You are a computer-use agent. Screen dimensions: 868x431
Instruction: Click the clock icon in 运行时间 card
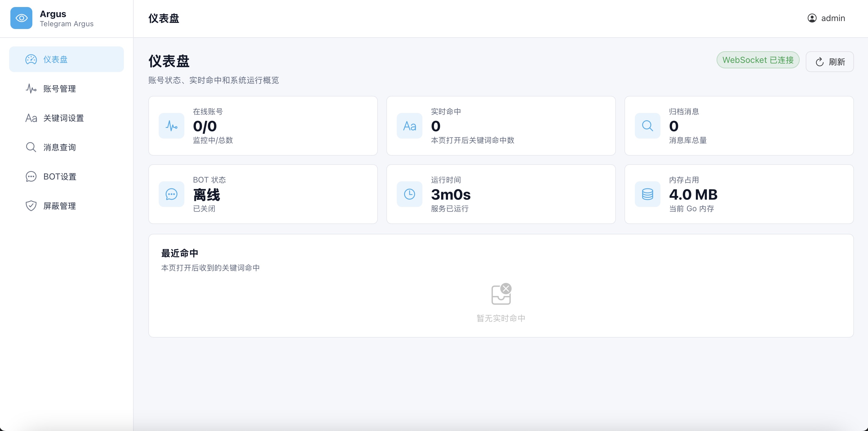point(409,194)
